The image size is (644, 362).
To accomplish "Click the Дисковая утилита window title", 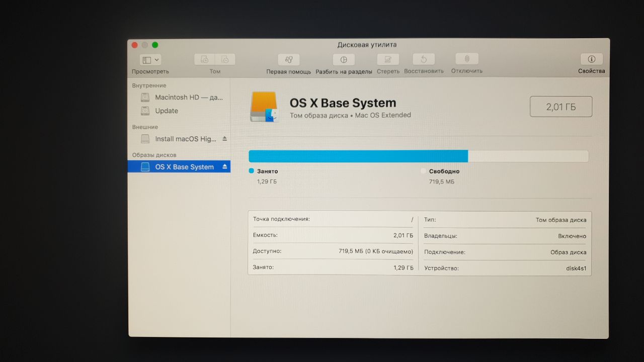I will tap(367, 45).
